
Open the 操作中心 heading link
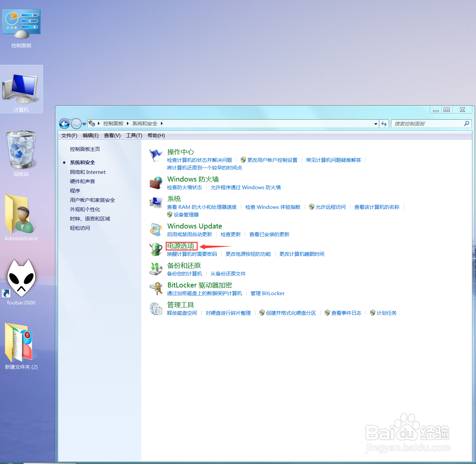(181, 152)
